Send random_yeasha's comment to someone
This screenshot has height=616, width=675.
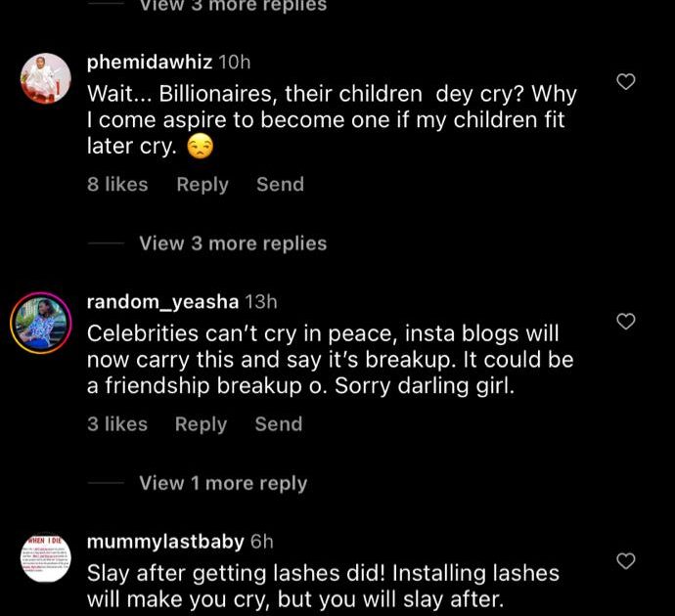pyautogui.click(x=278, y=423)
